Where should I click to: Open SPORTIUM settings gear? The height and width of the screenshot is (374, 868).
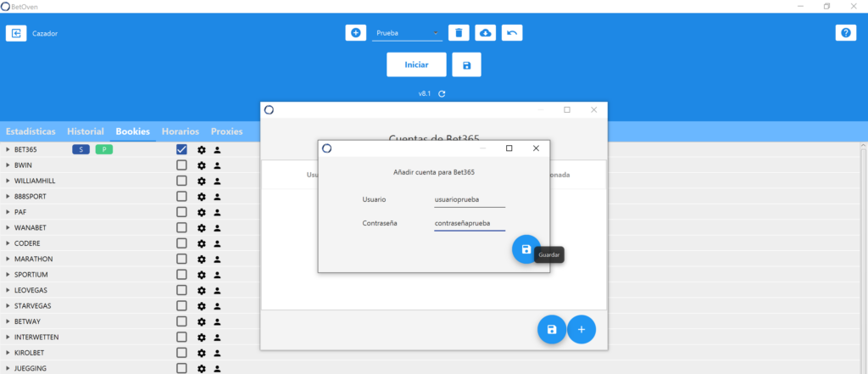point(202,274)
